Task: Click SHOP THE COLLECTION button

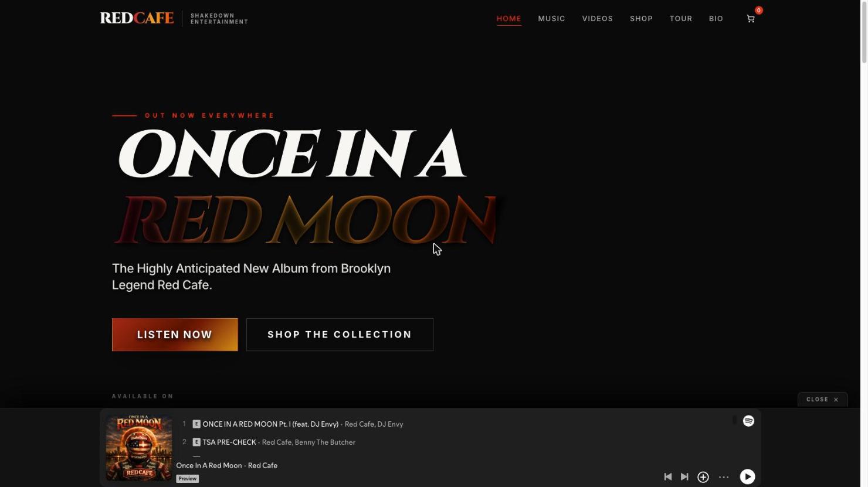Action: click(340, 335)
